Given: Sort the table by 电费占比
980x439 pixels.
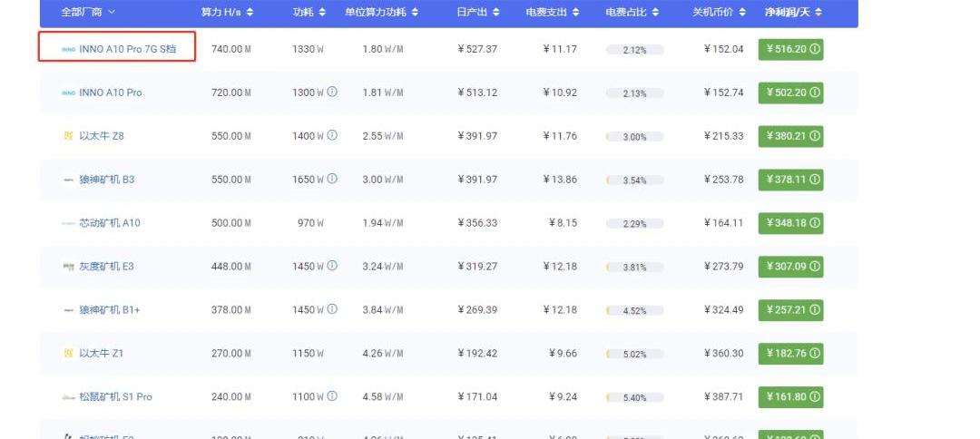Looking at the screenshot, I should click(634, 13).
